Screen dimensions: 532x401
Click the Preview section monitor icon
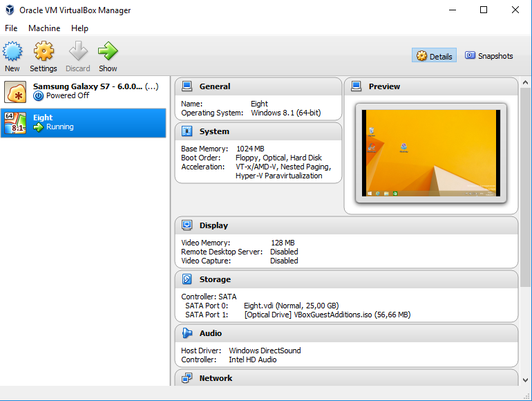point(356,86)
